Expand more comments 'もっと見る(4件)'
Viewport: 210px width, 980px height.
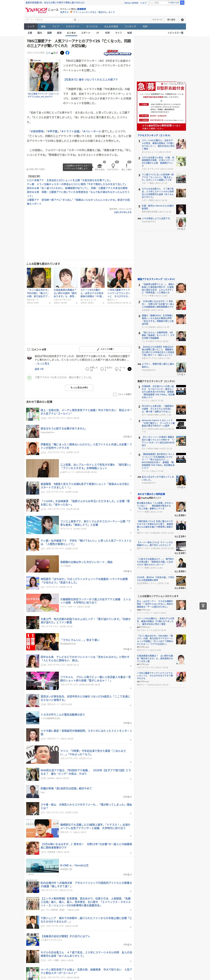pos(79,388)
